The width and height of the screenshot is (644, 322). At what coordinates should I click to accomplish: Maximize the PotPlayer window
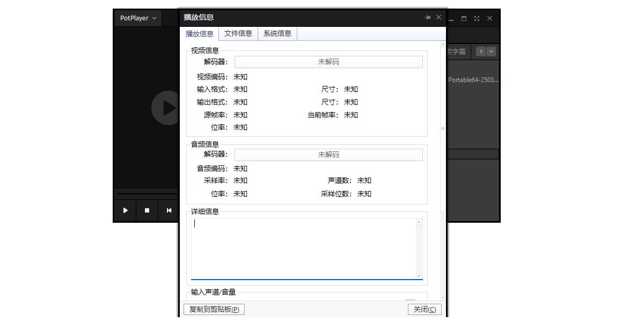(x=464, y=18)
